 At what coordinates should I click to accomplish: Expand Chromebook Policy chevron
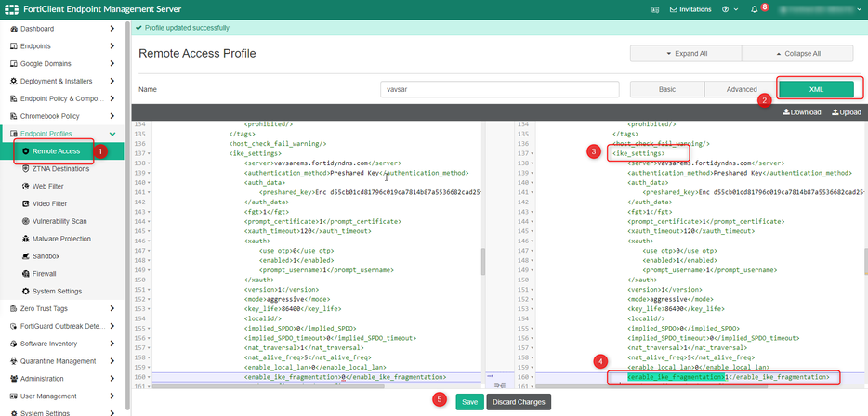pos(112,116)
